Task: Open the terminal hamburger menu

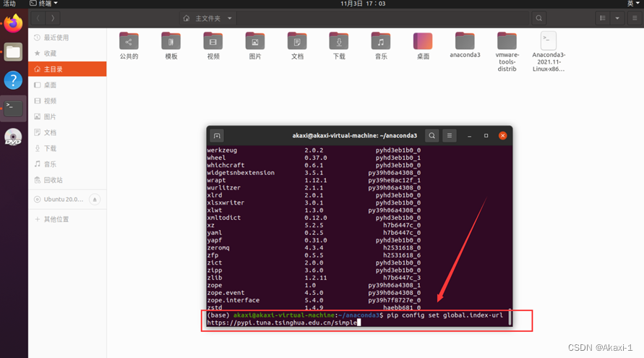Action: [x=450, y=136]
